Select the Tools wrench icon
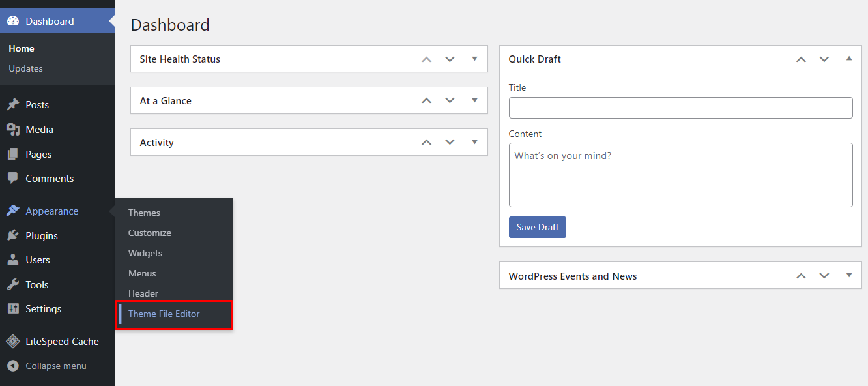 point(13,284)
